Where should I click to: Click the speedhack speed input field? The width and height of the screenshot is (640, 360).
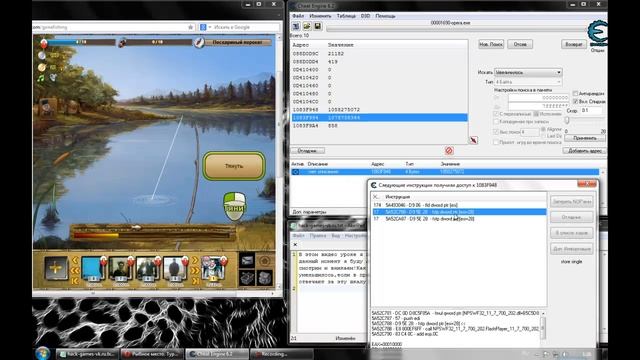coord(592,111)
